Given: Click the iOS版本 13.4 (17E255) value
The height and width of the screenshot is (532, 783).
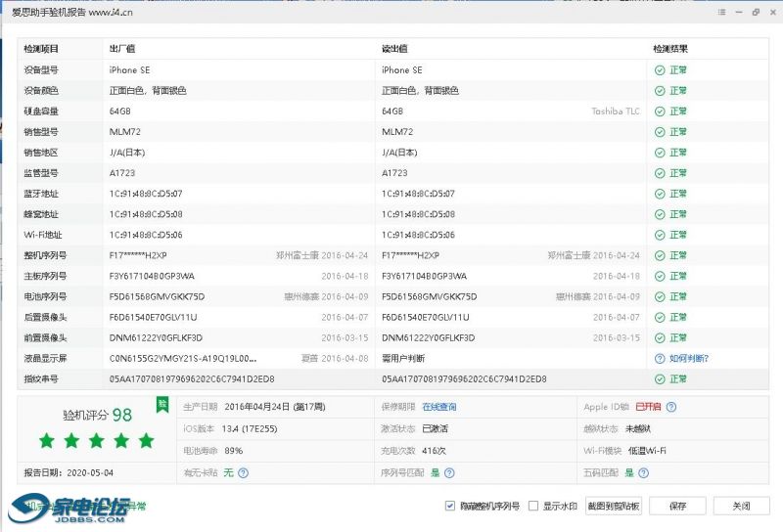Looking at the screenshot, I should point(250,428).
